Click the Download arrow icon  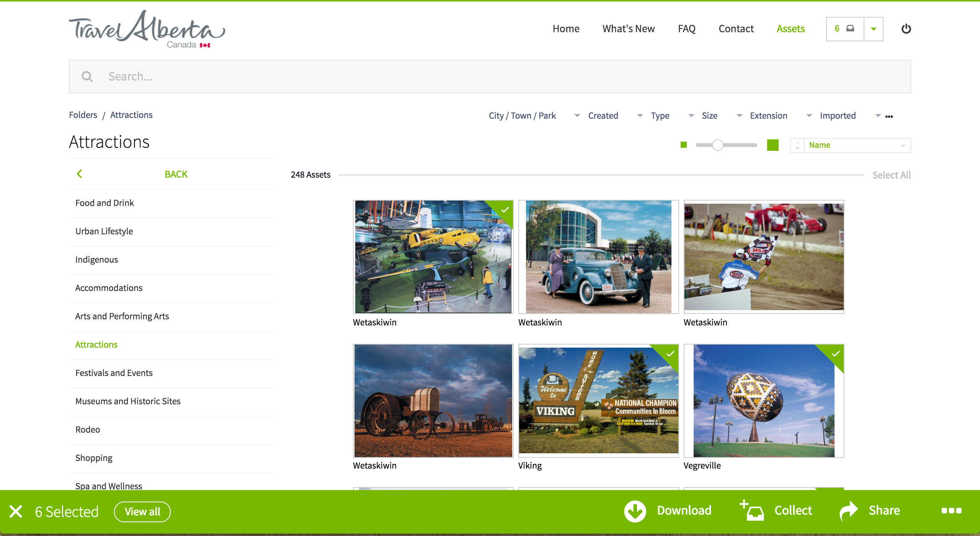[635, 511]
